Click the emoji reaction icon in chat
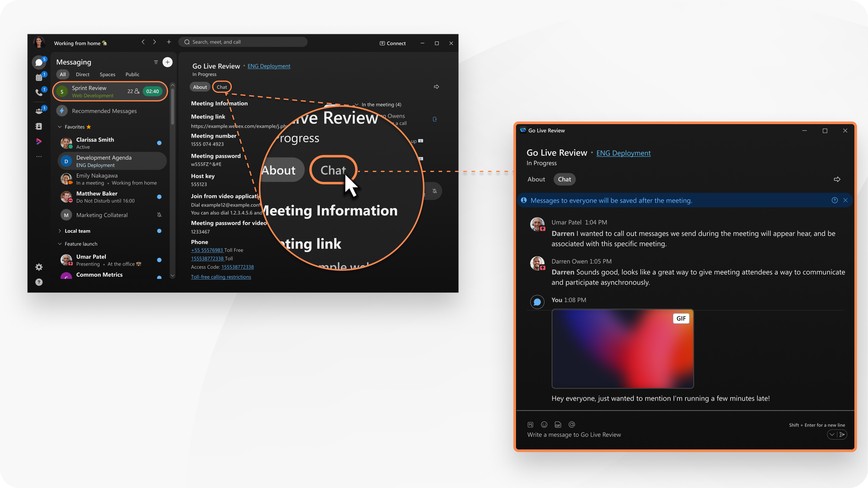 click(x=544, y=424)
